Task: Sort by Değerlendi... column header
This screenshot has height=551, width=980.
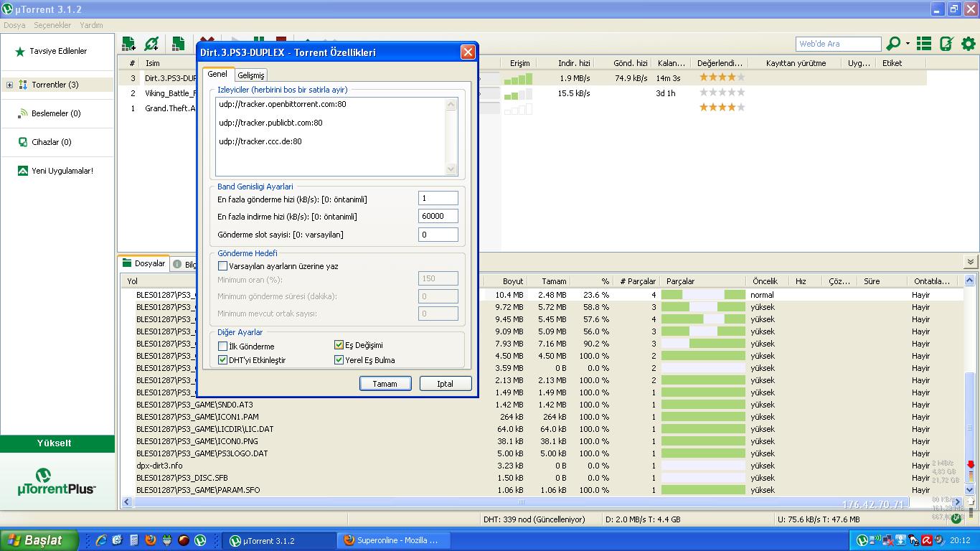Action: click(720, 63)
